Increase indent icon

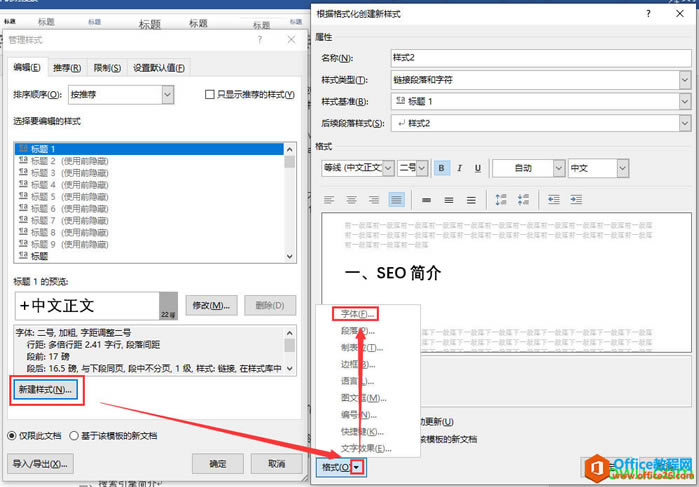(x=576, y=200)
